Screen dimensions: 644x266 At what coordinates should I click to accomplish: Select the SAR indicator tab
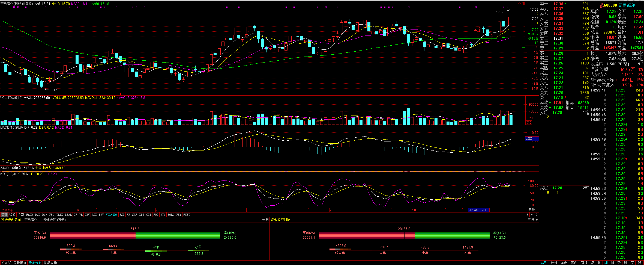pos(135,215)
